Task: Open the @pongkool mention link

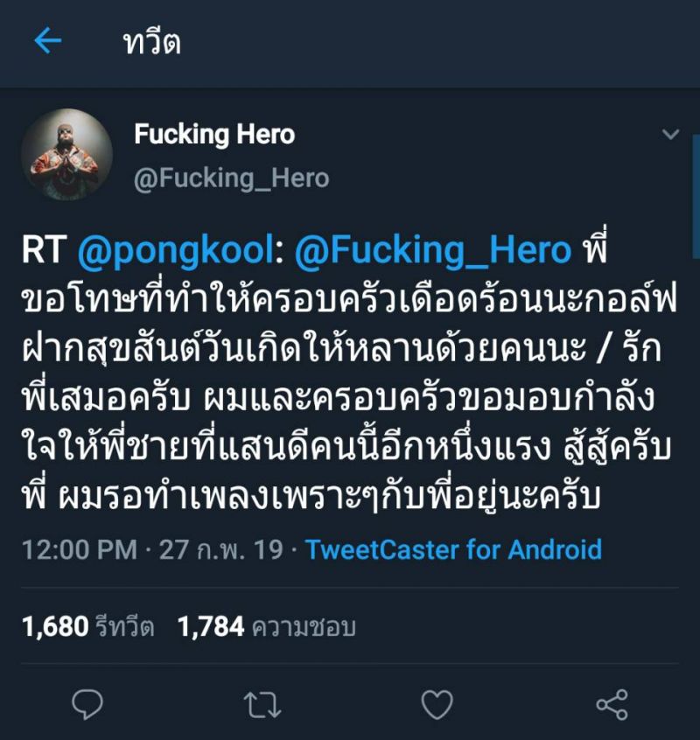Action: click(x=175, y=251)
